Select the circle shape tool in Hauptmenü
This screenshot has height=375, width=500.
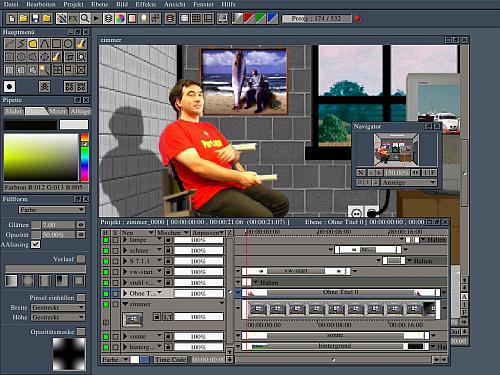tap(68, 43)
